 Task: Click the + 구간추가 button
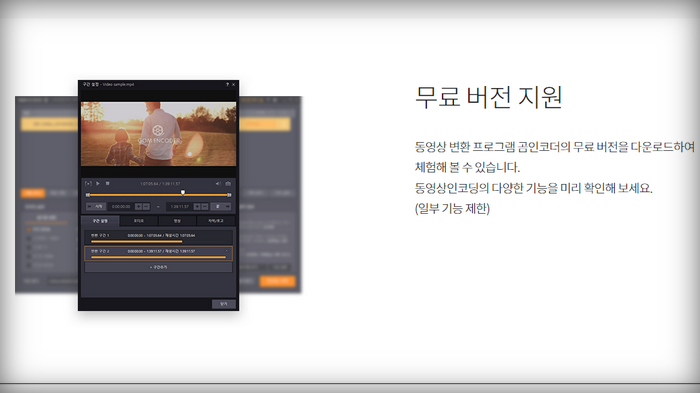[x=158, y=267]
